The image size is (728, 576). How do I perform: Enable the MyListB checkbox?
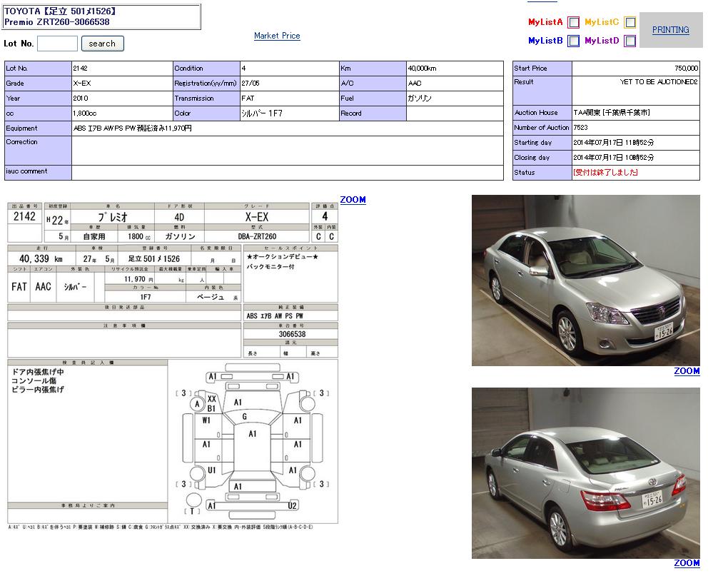point(573,41)
